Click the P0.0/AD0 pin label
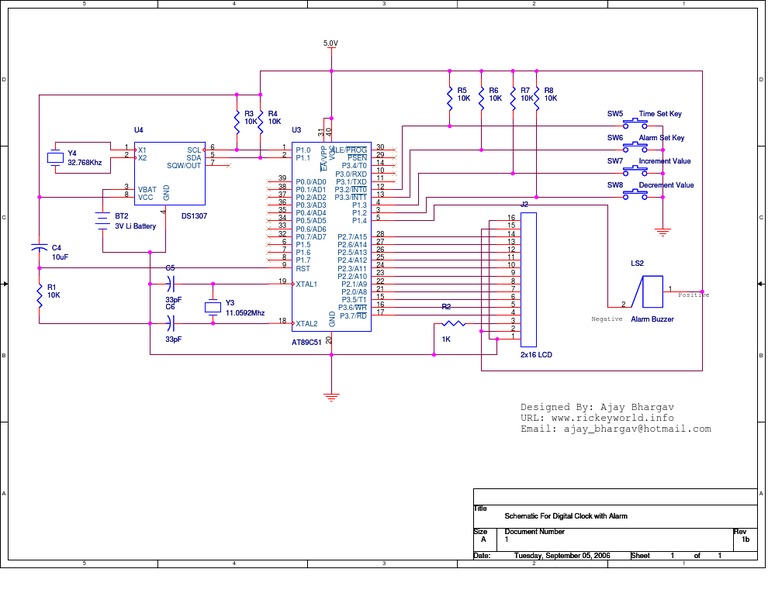 311,182
